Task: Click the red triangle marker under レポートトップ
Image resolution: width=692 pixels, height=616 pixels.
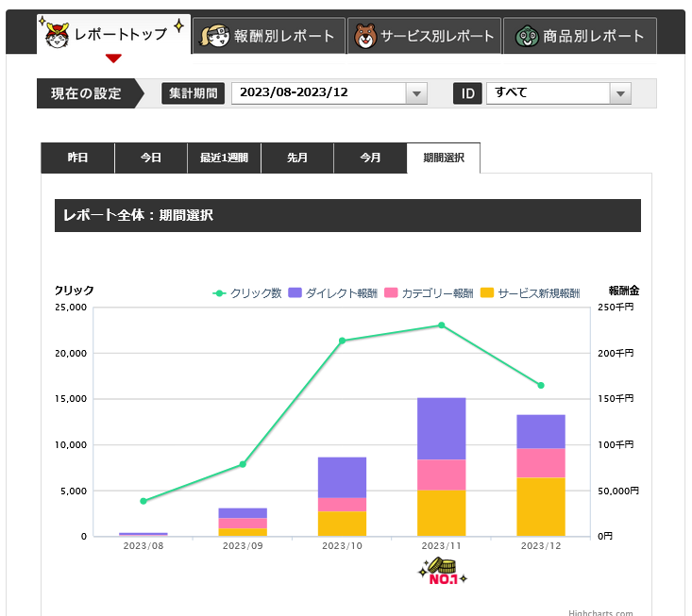Action: click(113, 58)
